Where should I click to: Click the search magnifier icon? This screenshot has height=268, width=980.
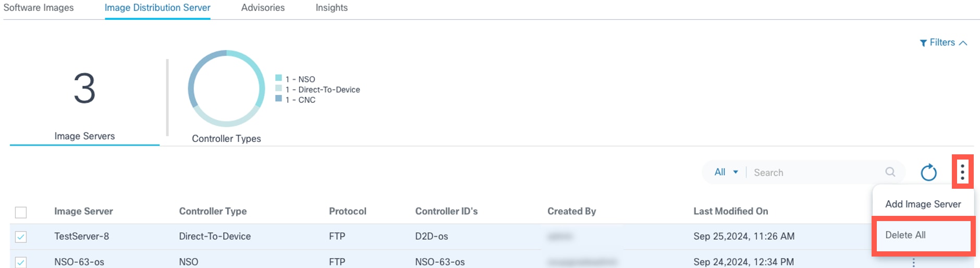click(890, 172)
